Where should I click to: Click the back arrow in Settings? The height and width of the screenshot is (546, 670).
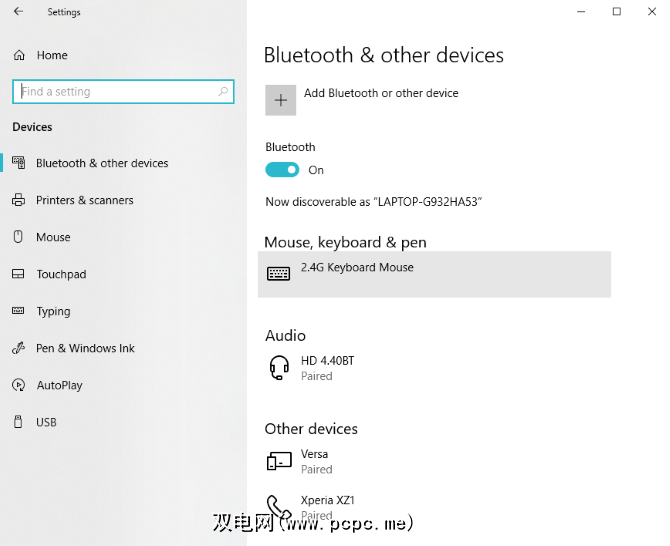coord(18,12)
